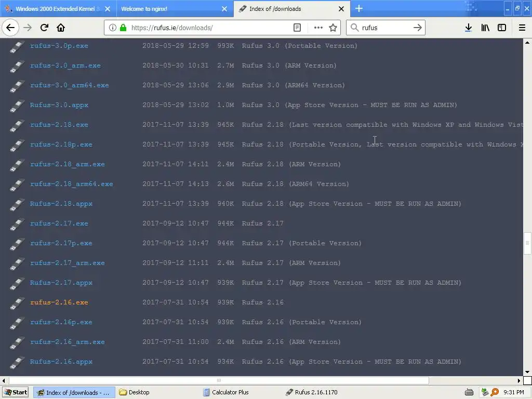The height and width of the screenshot is (399, 532).
Task: Download rufus-2.17.exe
Action: [59, 223]
